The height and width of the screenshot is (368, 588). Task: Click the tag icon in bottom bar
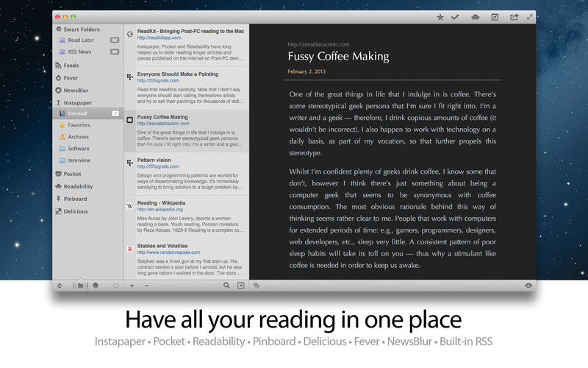coord(257,285)
